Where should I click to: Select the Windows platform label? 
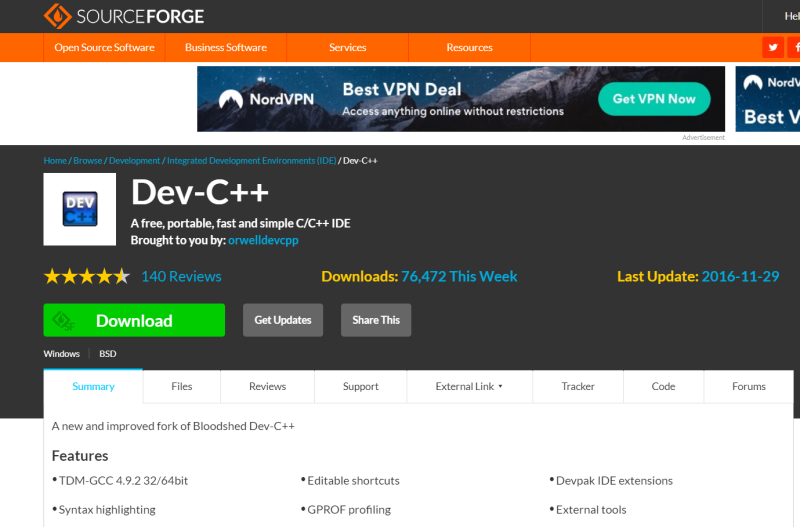pyautogui.click(x=62, y=354)
